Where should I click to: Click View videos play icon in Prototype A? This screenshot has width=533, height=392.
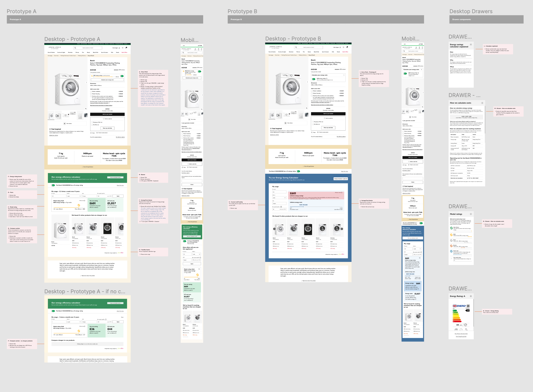tap(65, 124)
